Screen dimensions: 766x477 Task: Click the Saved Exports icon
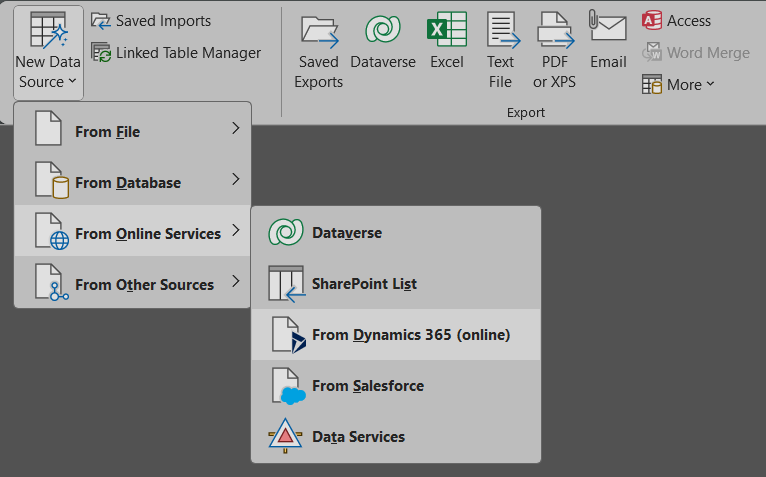(x=319, y=50)
